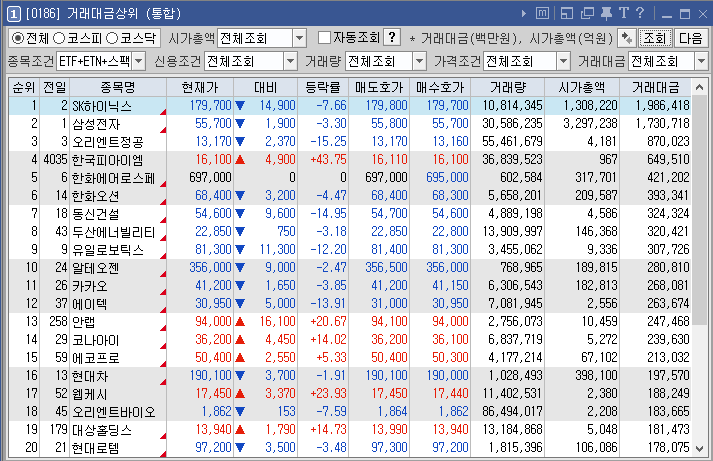Sort by the 순위 column header
Image resolution: width=713 pixels, height=461 pixels.
click(25, 87)
